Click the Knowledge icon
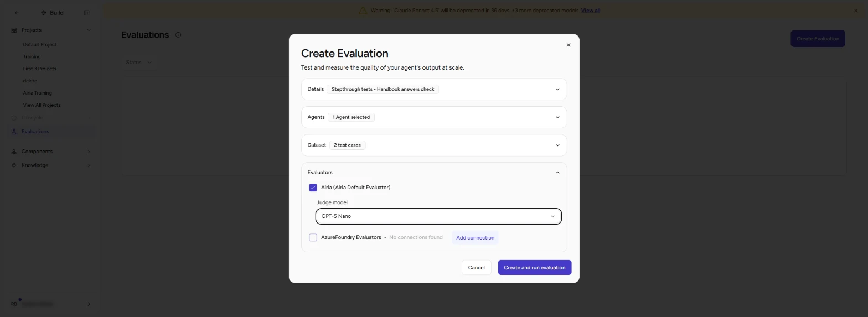The height and width of the screenshot is (317, 868). 14,165
